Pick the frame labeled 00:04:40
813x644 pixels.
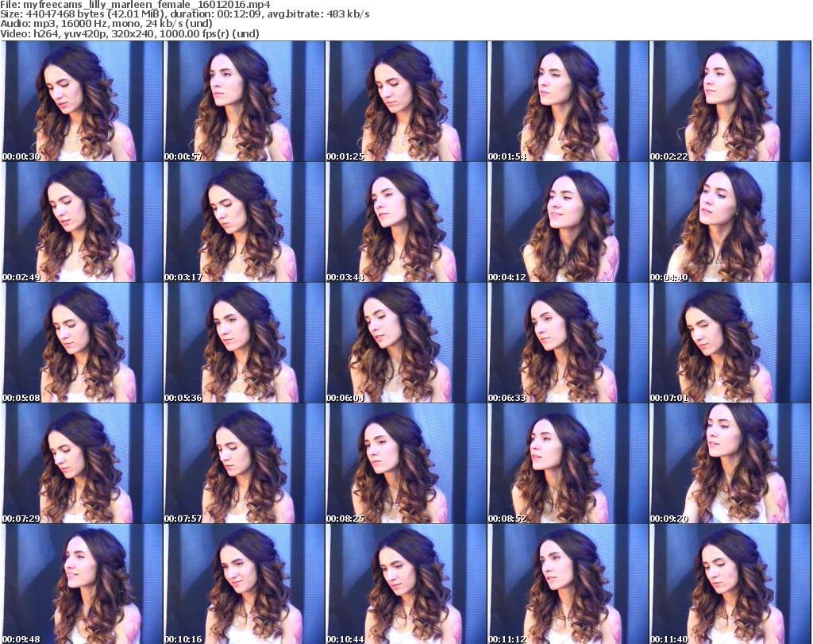730,222
